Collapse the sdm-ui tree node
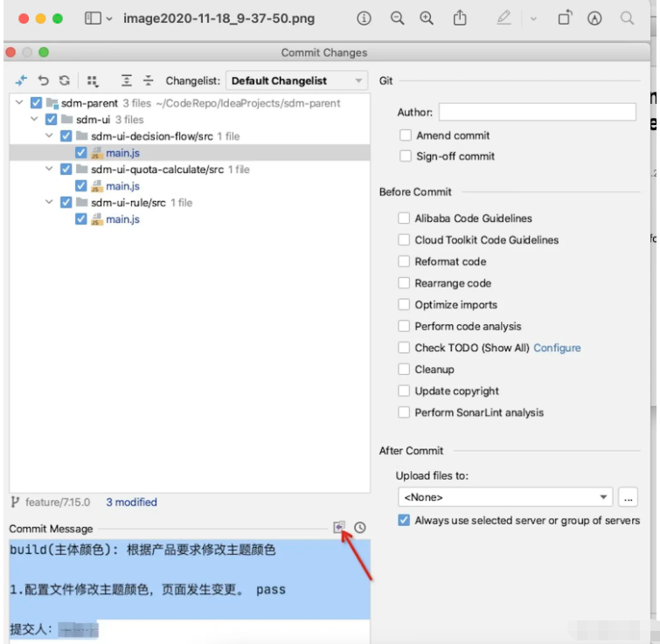660x644 pixels. coord(34,119)
